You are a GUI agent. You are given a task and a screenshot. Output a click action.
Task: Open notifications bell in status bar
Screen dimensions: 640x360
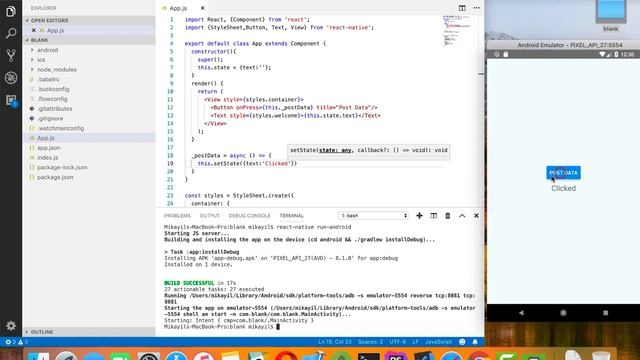coord(475,342)
